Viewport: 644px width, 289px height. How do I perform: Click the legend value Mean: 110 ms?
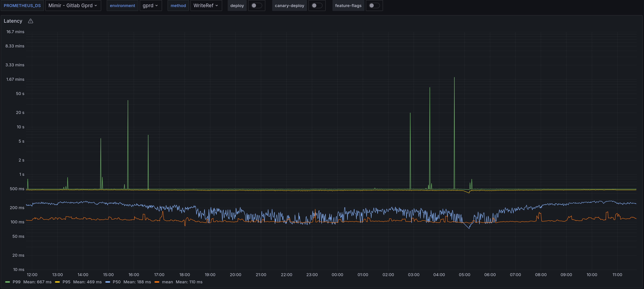pyautogui.click(x=189, y=282)
